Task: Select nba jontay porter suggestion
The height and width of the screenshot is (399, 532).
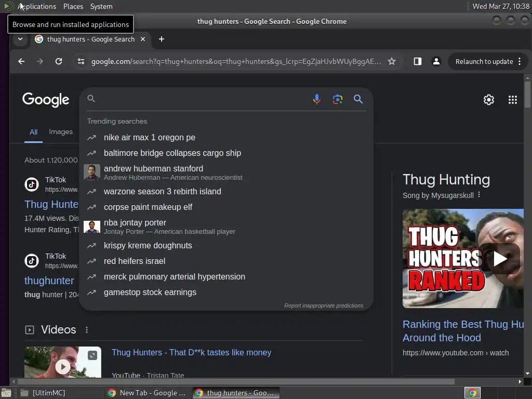Action: 227,227
